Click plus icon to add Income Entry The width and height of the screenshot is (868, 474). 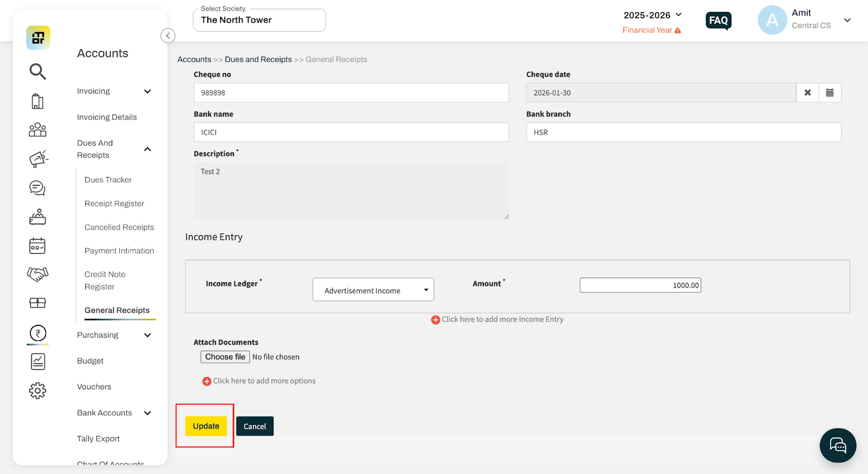point(435,320)
